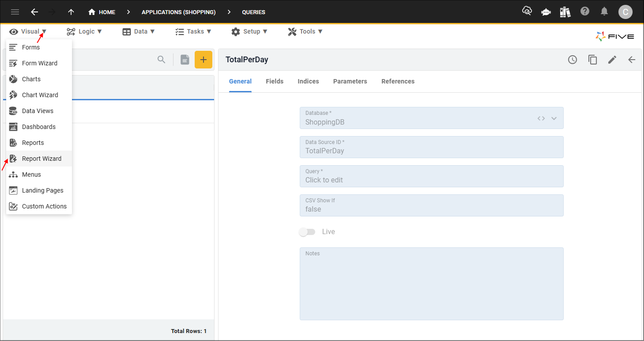Select Form Wizard menu entry
This screenshot has width=644, height=341.
pyautogui.click(x=39, y=63)
